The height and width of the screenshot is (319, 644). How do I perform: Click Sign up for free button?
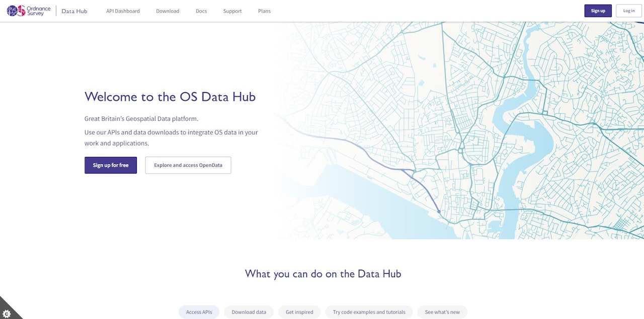point(111,165)
